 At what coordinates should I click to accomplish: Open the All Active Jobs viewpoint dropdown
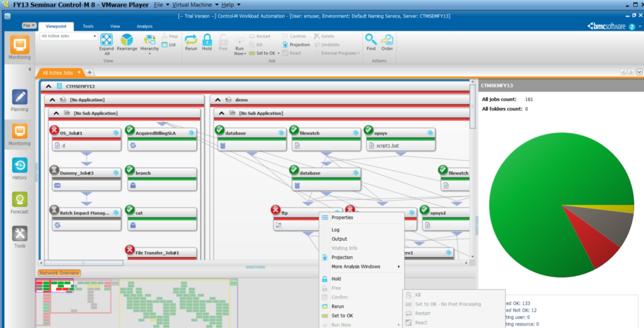(x=69, y=36)
